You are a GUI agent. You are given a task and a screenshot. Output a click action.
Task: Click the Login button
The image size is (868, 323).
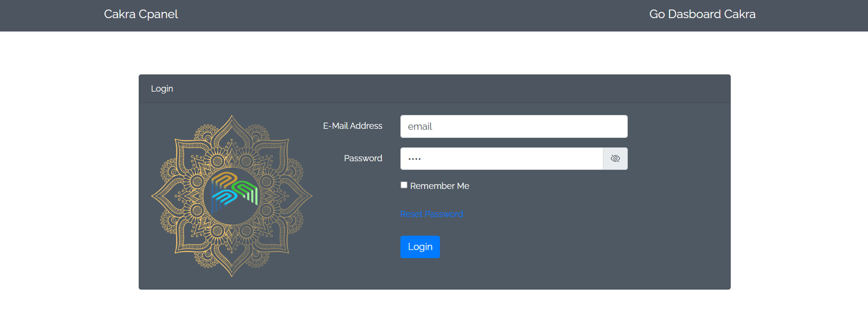pos(420,247)
